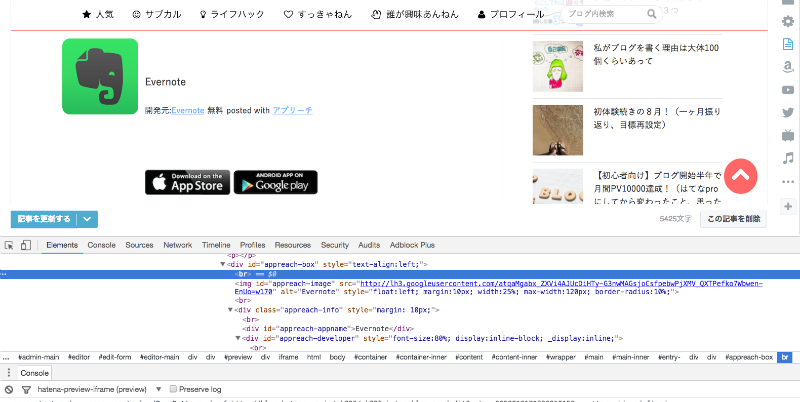Screen dimensions: 800x402
Task: Click the App Store download badge
Action: point(187,182)
